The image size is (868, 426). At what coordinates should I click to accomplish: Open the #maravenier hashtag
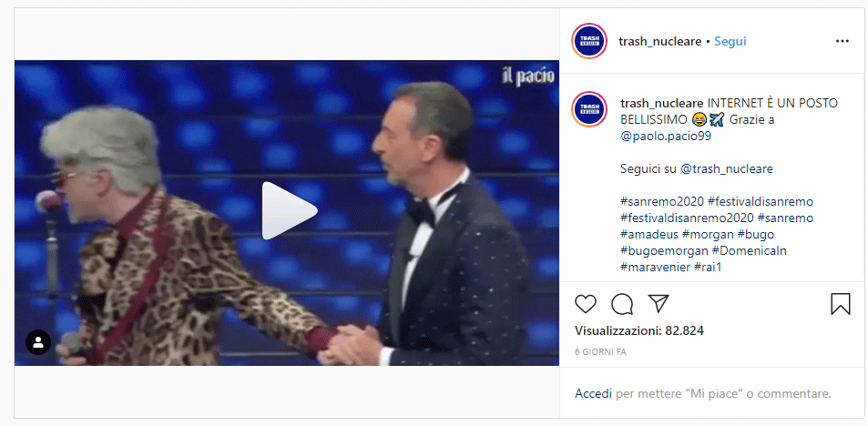tap(656, 268)
